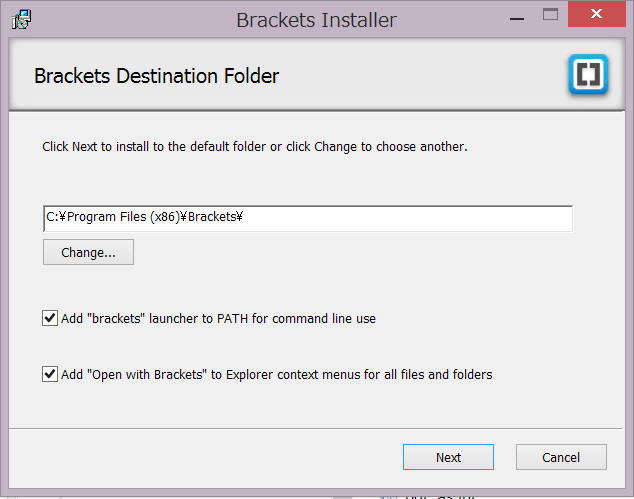Uncheck the Explorer context menus checkbox
This screenshot has height=499, width=634.
pos(50,374)
